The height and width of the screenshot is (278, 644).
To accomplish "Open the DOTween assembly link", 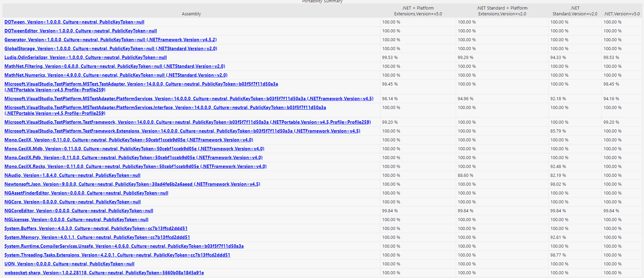I will (x=74, y=22).
